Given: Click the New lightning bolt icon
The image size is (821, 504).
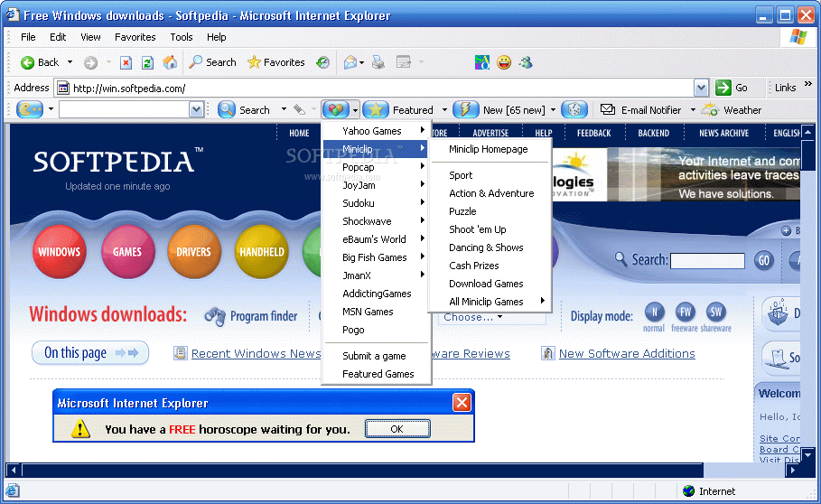Looking at the screenshot, I should [465, 109].
